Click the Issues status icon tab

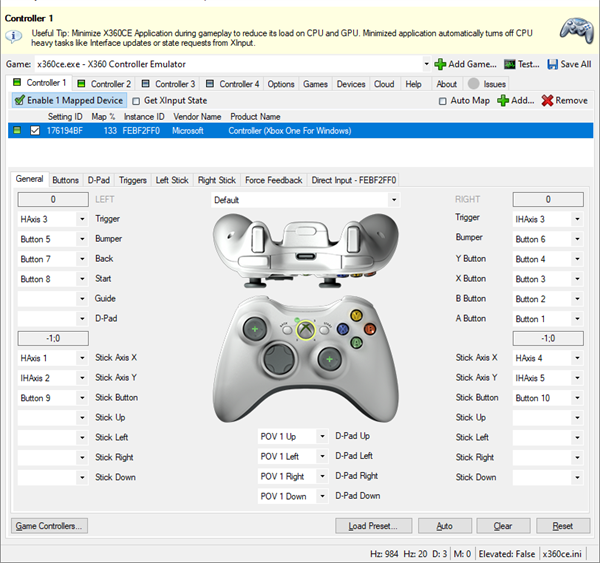(x=473, y=84)
